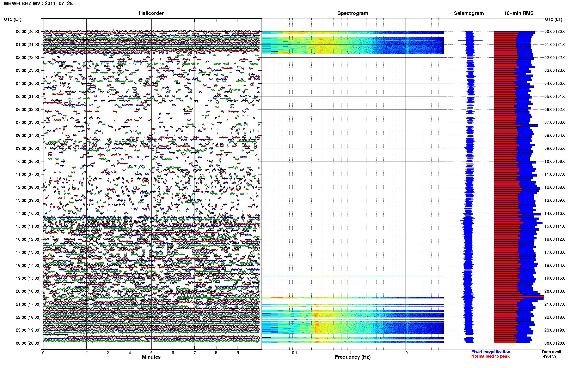Click the left 09:00 (05:00) time label

28,148
